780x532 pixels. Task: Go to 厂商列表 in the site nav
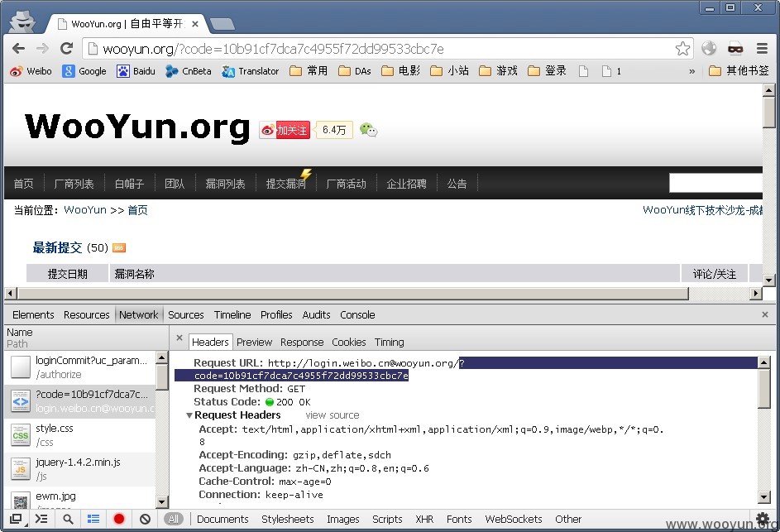(74, 184)
